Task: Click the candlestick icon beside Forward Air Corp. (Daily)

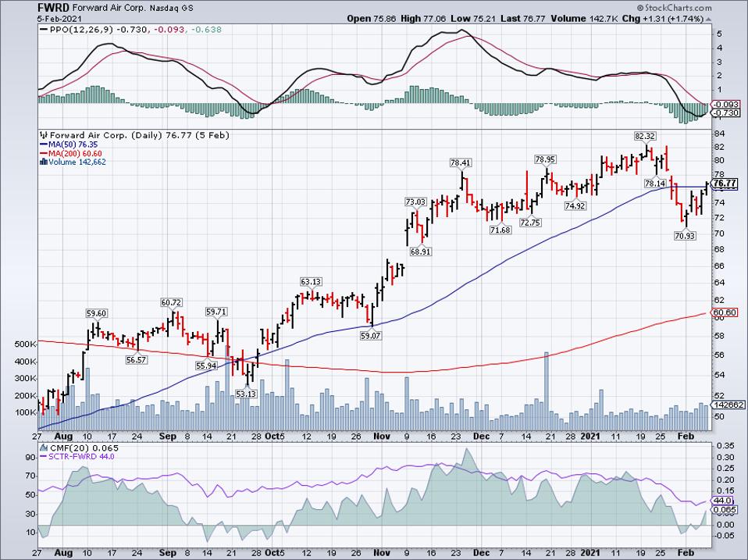Action: (44, 135)
